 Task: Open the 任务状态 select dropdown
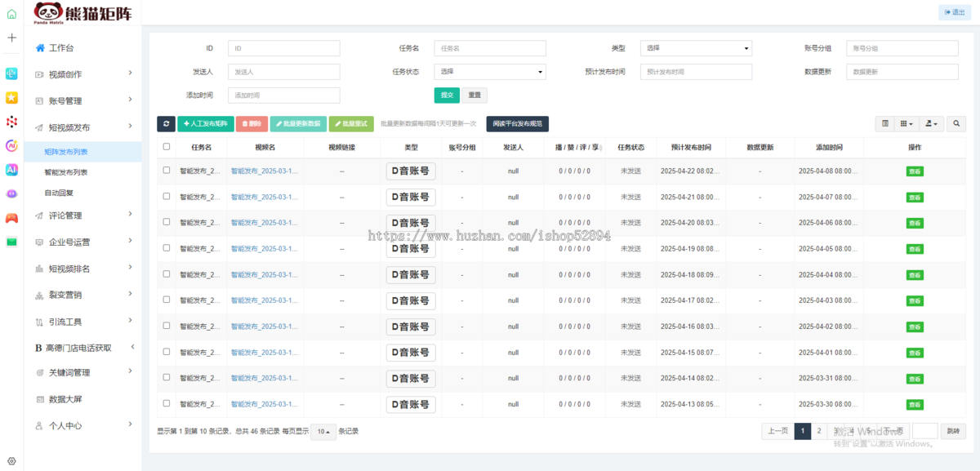click(x=490, y=72)
